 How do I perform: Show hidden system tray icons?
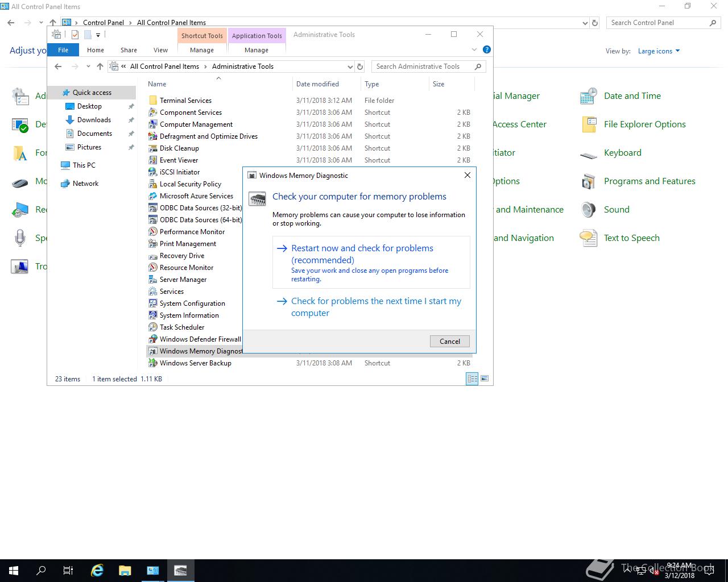pos(627,571)
